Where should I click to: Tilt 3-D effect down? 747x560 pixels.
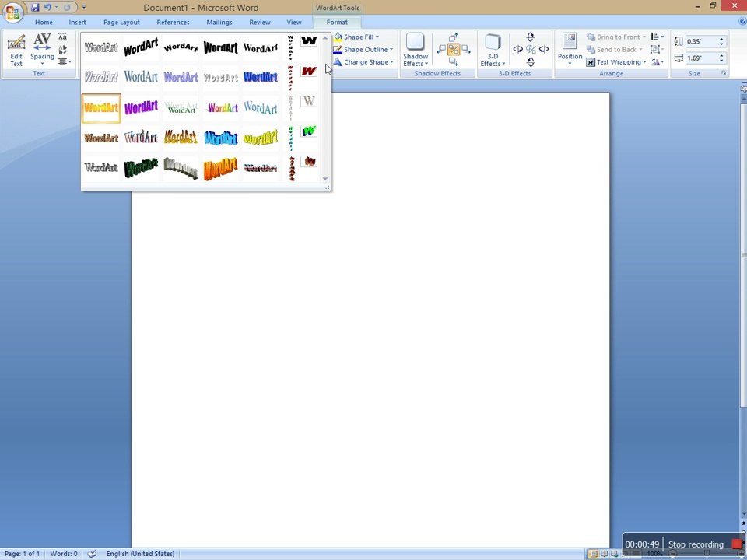tap(531, 62)
